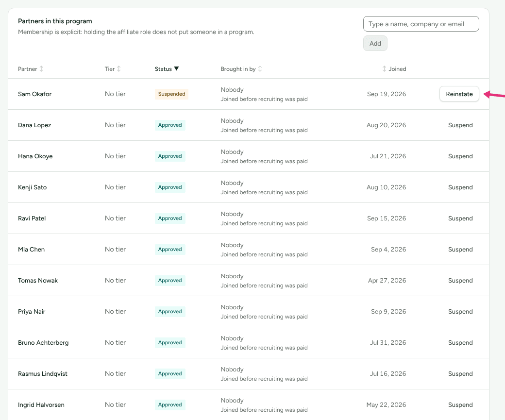Image resolution: width=505 pixels, height=420 pixels.
Task: Suspend Mia Chen
Action: [x=460, y=250]
